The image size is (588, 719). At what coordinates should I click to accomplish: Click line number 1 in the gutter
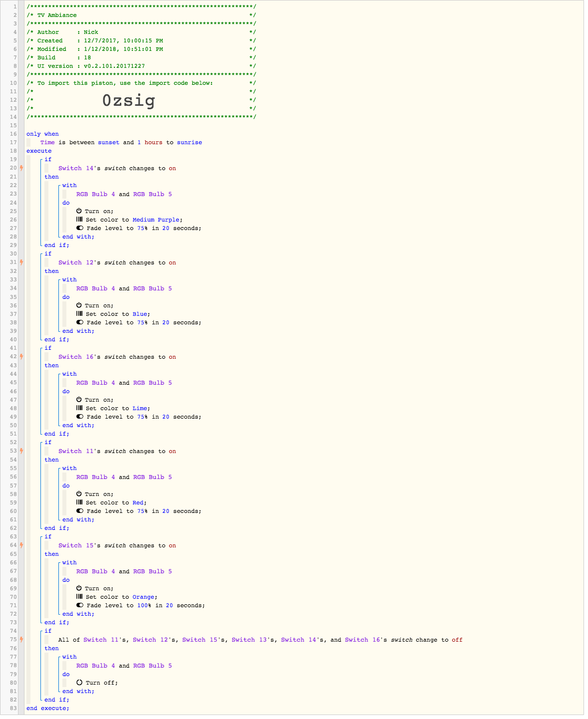pyautogui.click(x=15, y=6)
